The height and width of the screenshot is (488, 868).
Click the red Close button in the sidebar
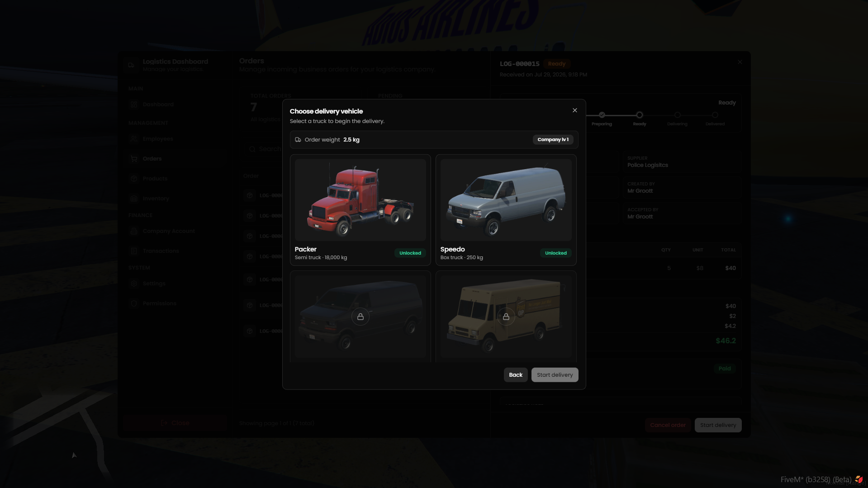[x=175, y=423]
